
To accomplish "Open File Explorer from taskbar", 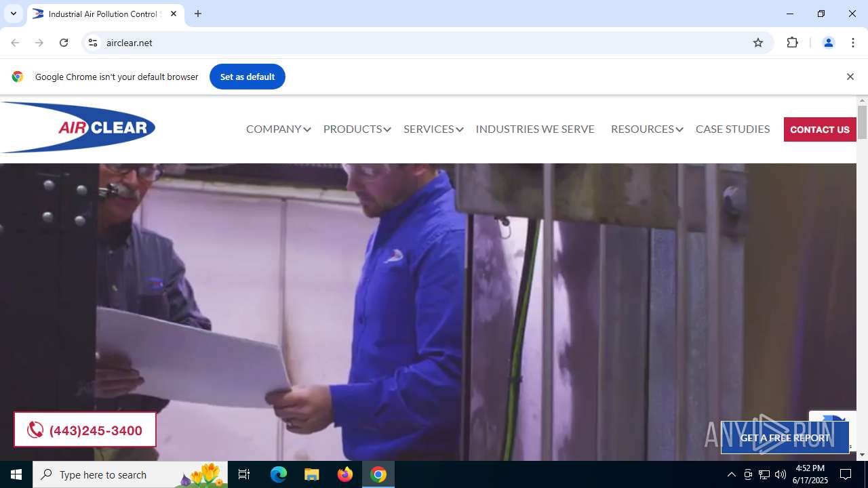I will click(x=311, y=474).
